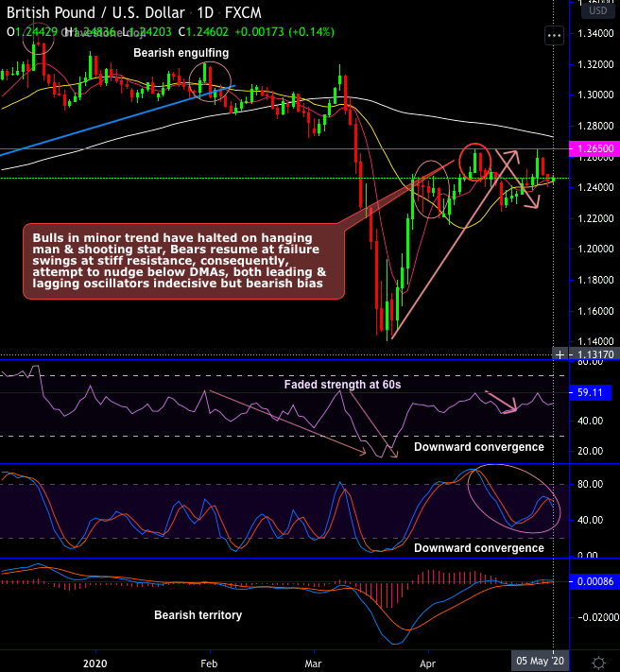The image size is (620, 672).
Task: Click the 59.11 RSI value label
Action: click(x=590, y=392)
